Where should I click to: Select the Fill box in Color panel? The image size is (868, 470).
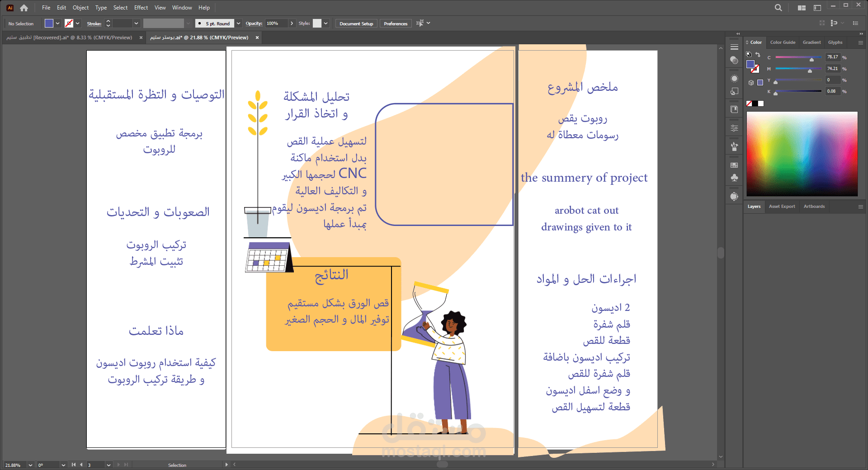click(750, 64)
